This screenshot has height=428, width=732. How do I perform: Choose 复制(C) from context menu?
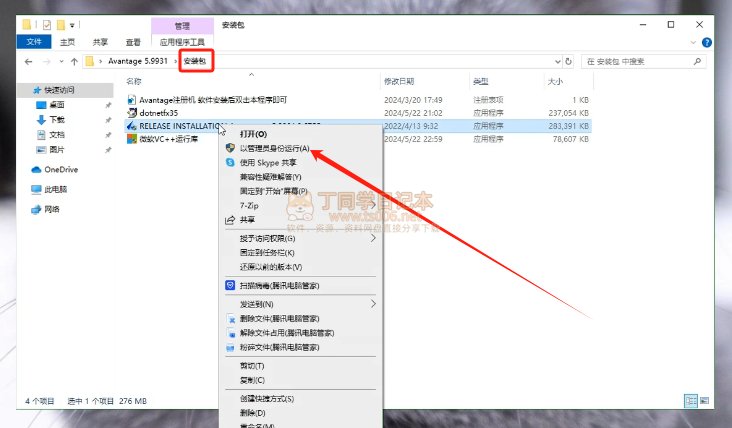(x=252, y=380)
